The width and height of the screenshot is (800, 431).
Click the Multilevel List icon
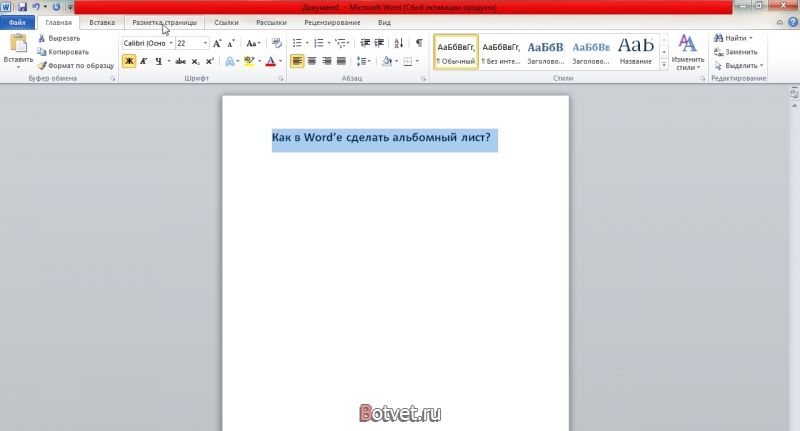tap(340, 43)
